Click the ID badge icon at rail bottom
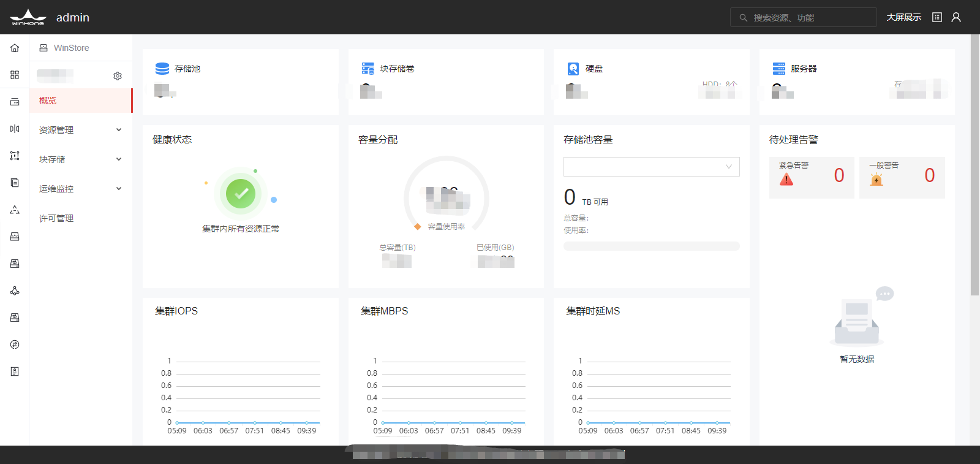Viewport: 980px width, 464px height. (x=15, y=371)
